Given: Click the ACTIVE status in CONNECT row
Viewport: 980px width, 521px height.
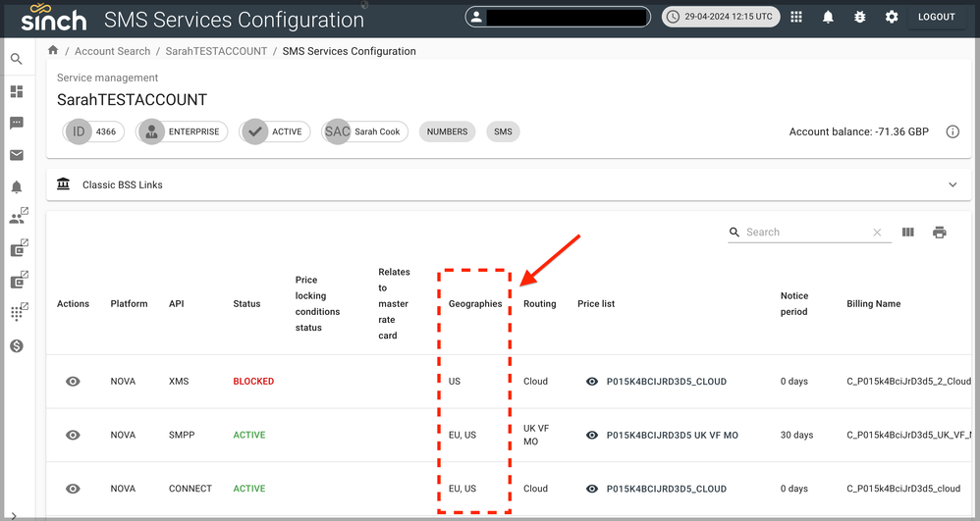Looking at the screenshot, I should (248, 489).
